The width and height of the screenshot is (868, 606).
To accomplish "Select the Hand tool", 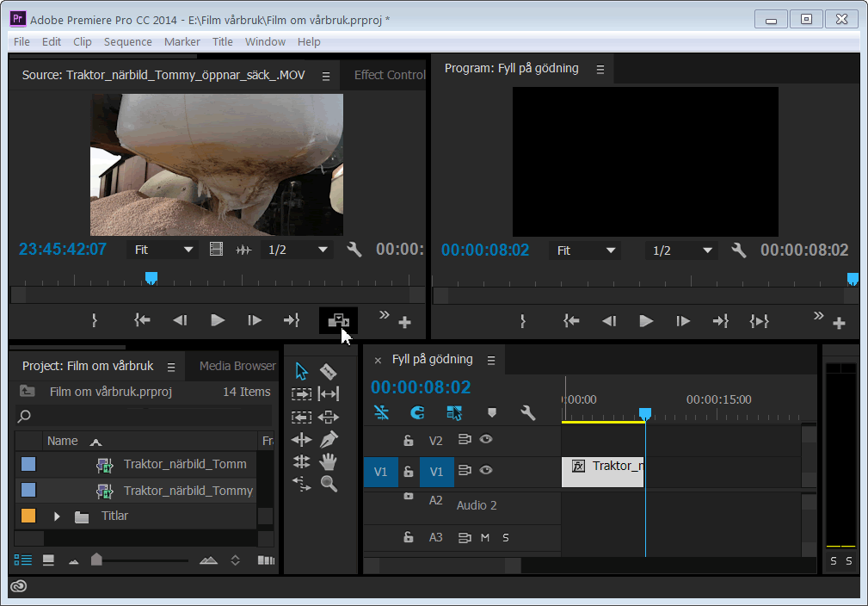I will [x=328, y=461].
